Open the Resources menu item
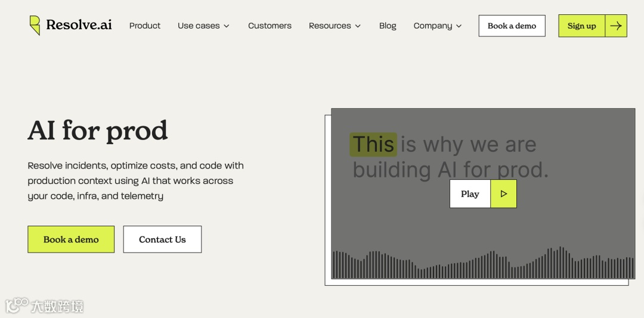 pos(330,26)
